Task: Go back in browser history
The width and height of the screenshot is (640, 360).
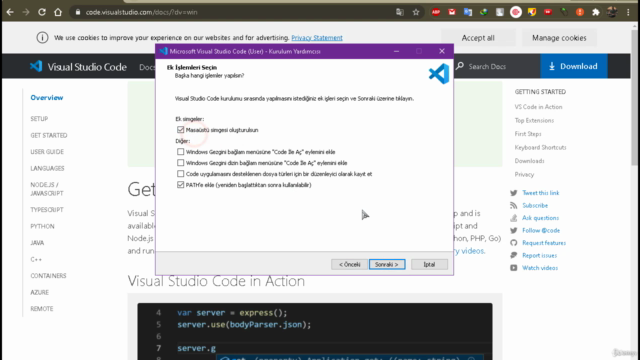Action: pyautogui.click(x=10, y=12)
